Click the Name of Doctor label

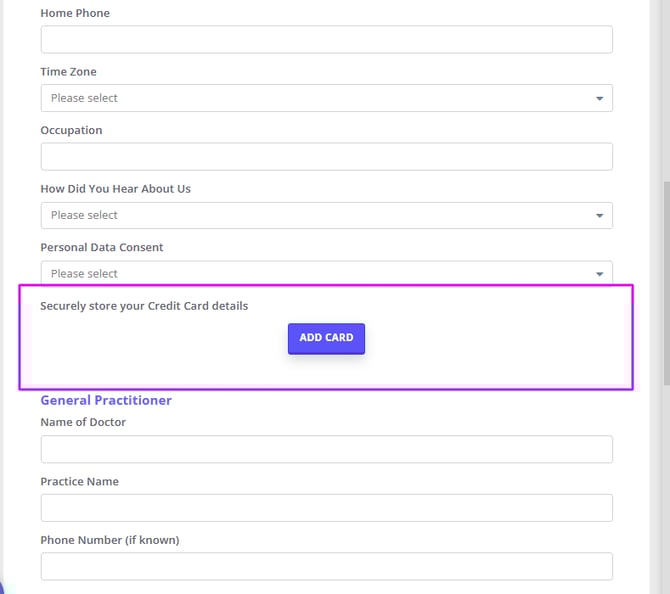coord(83,422)
